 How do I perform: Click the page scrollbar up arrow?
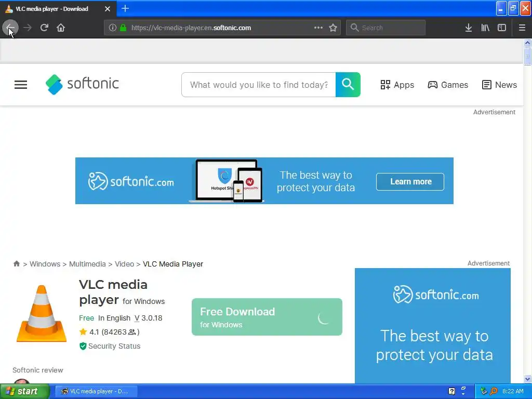click(527, 43)
